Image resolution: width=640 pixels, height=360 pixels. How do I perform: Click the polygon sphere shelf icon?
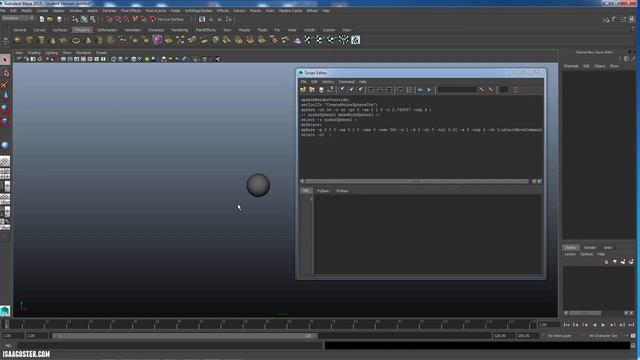(x=18, y=40)
